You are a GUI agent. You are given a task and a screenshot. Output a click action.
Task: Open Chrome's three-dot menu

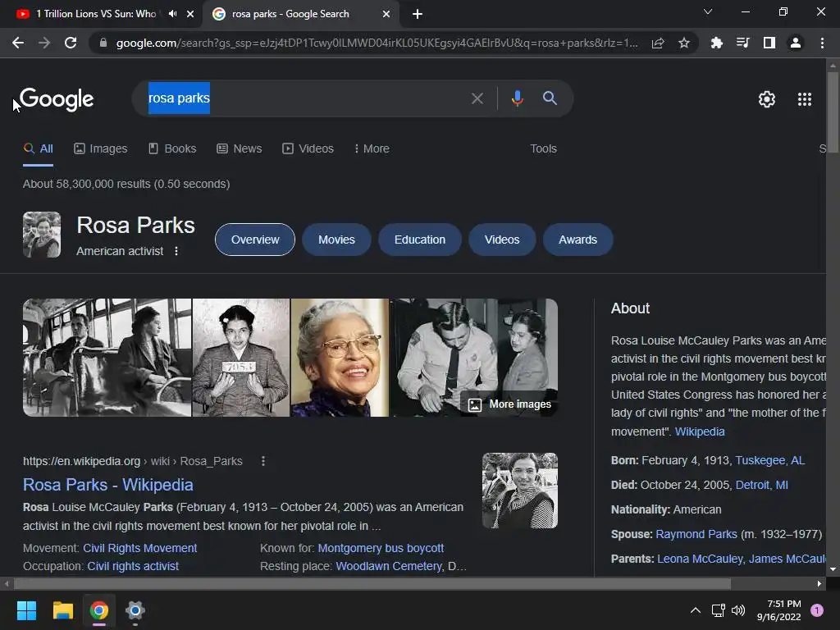[822, 43]
